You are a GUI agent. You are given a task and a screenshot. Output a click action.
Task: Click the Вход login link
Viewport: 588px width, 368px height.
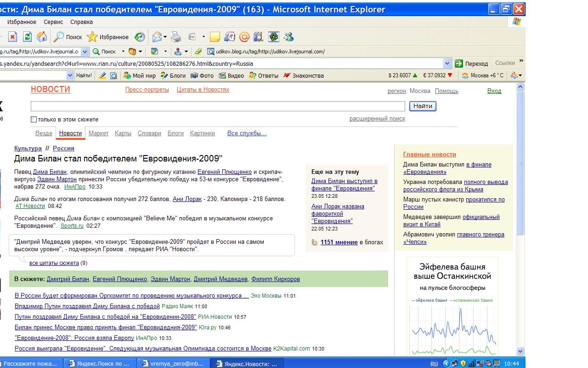[x=494, y=91]
